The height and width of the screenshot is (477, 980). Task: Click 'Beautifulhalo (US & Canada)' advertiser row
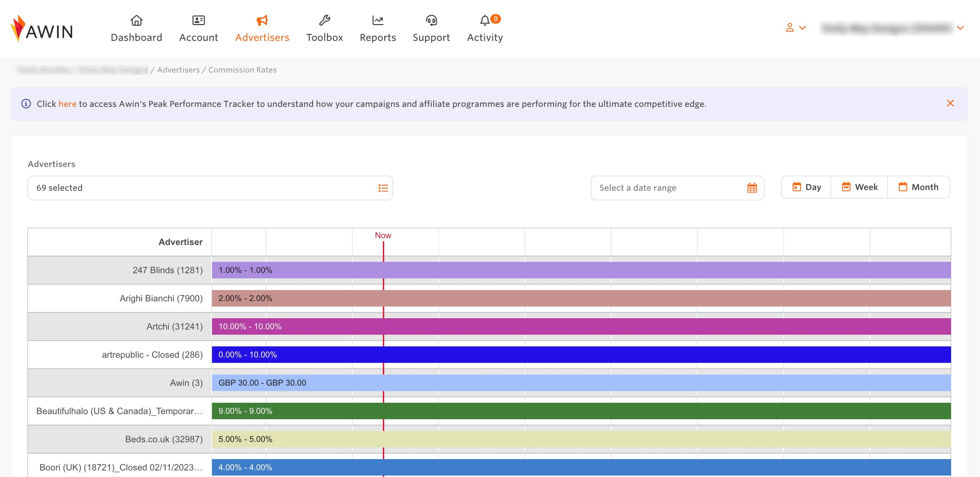(x=120, y=411)
